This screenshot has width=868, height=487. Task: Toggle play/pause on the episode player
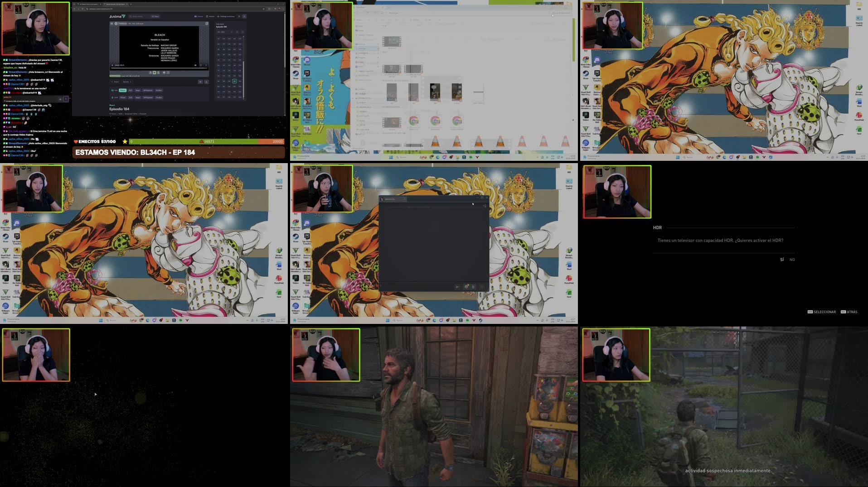coord(112,65)
